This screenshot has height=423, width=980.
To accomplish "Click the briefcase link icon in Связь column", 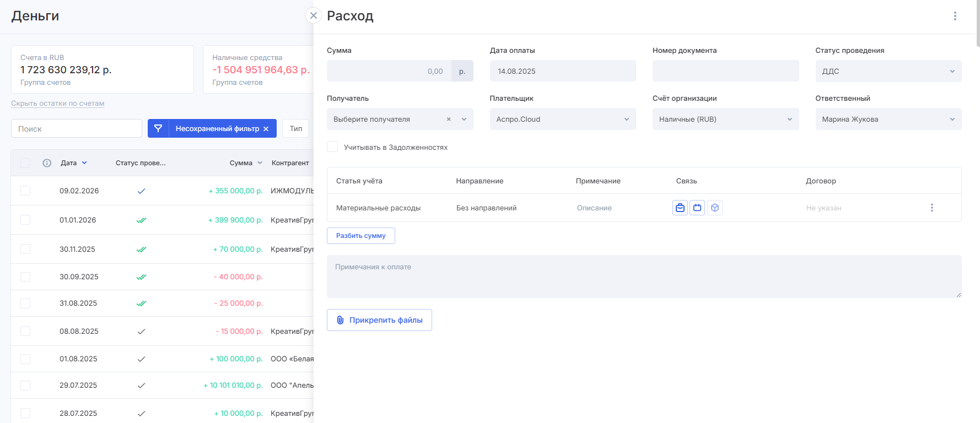I will click(680, 208).
